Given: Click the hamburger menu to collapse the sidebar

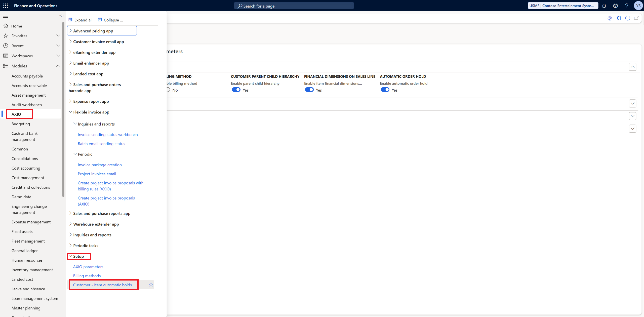Looking at the screenshot, I should coord(6,16).
